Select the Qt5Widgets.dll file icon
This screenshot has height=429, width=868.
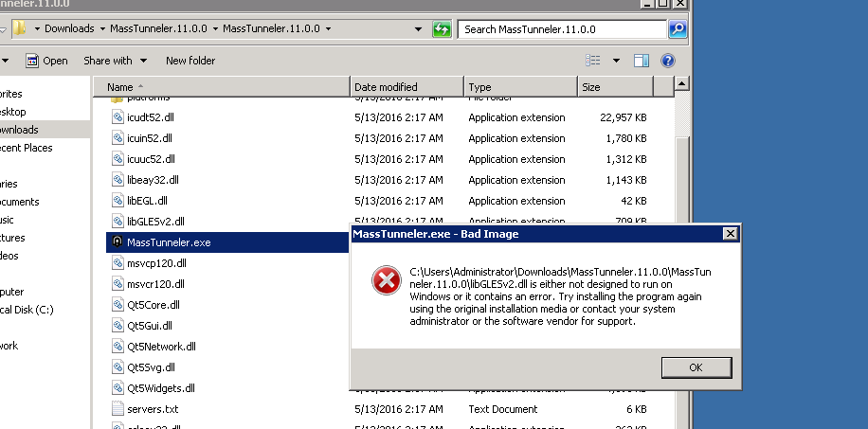(118, 388)
